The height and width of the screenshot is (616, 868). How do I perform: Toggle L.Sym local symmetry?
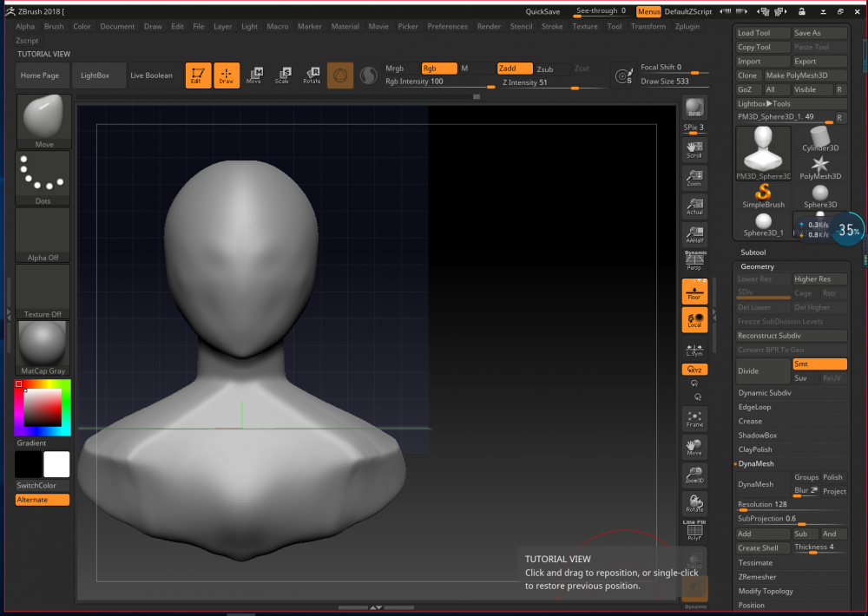coord(694,350)
